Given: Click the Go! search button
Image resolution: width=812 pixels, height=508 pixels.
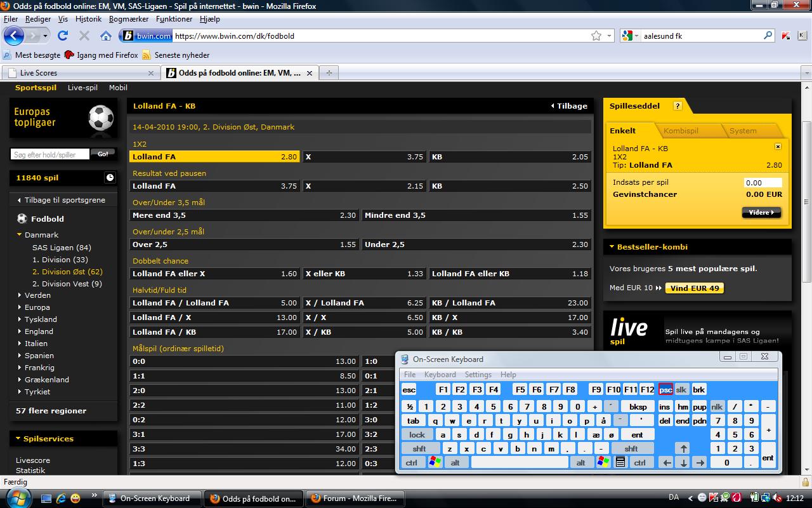Looking at the screenshot, I should pyautogui.click(x=103, y=154).
